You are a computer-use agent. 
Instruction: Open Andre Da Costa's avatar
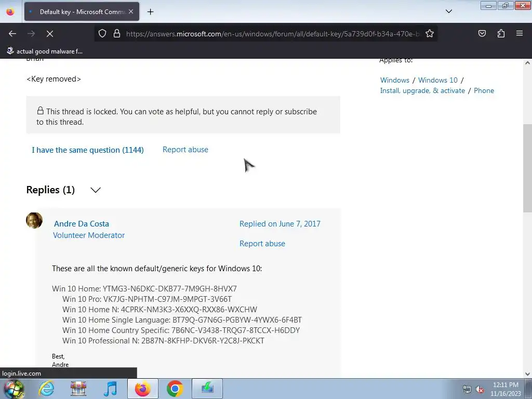34,220
